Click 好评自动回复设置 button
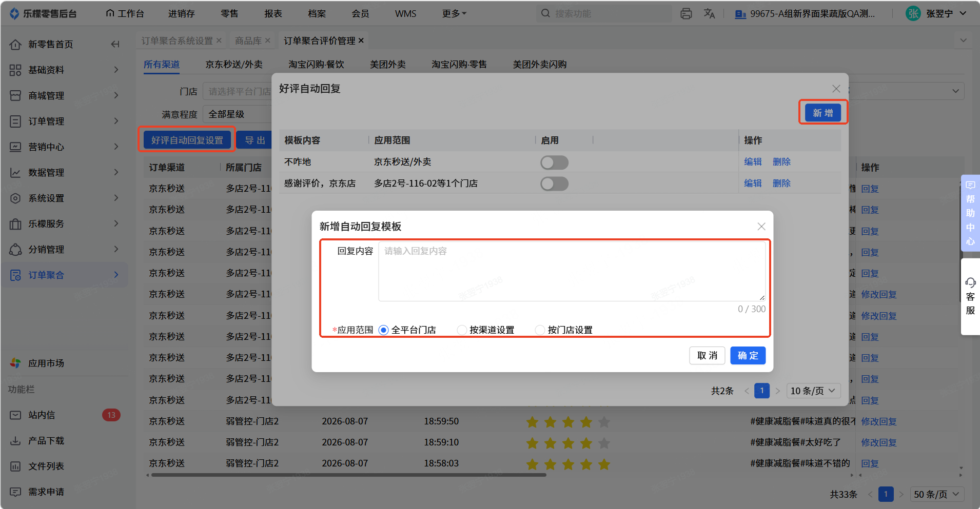980x509 pixels. click(x=187, y=140)
